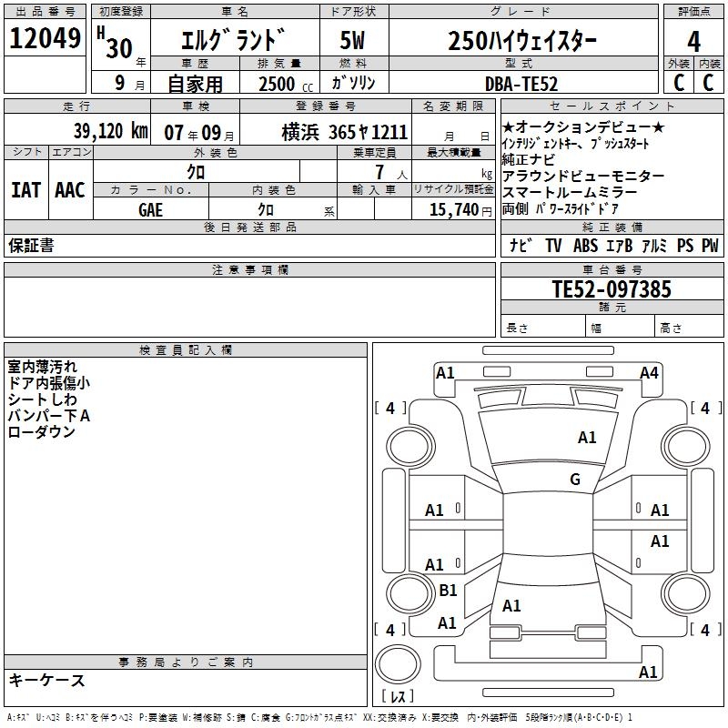Screen dimensions: 728x728
Task: Select エアB in genuine equipment row
Action: [x=620, y=245]
